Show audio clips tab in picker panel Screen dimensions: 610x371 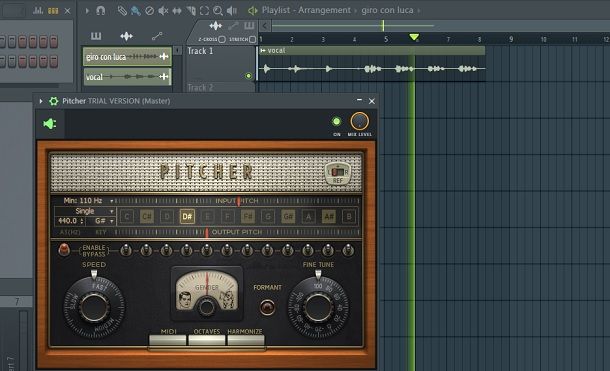coord(126,36)
